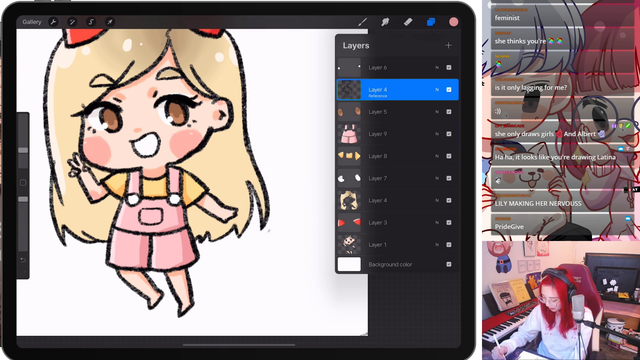The image size is (640, 360).
Task: Select Layer 1 sketch thumbnail
Action: point(349,244)
